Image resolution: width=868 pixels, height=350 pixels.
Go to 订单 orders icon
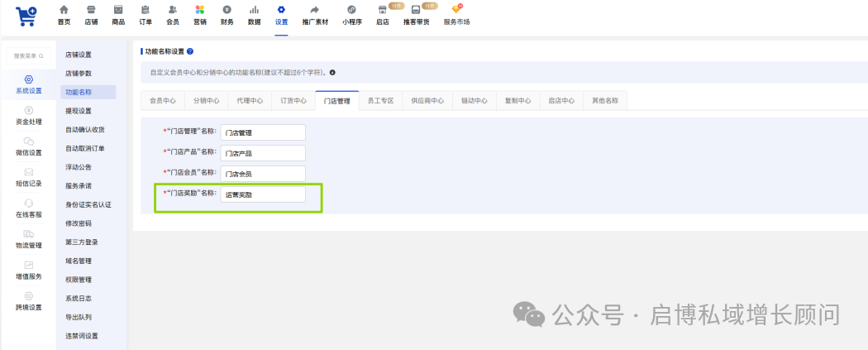tap(145, 10)
